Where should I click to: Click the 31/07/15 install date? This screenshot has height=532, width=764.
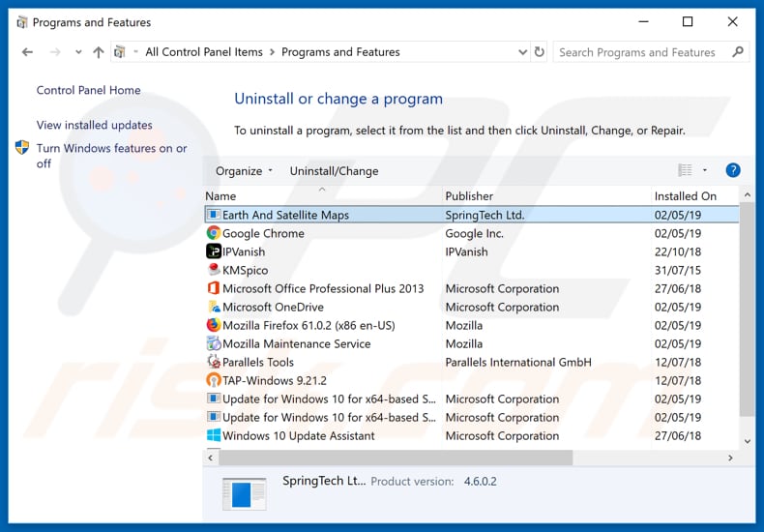(x=677, y=271)
